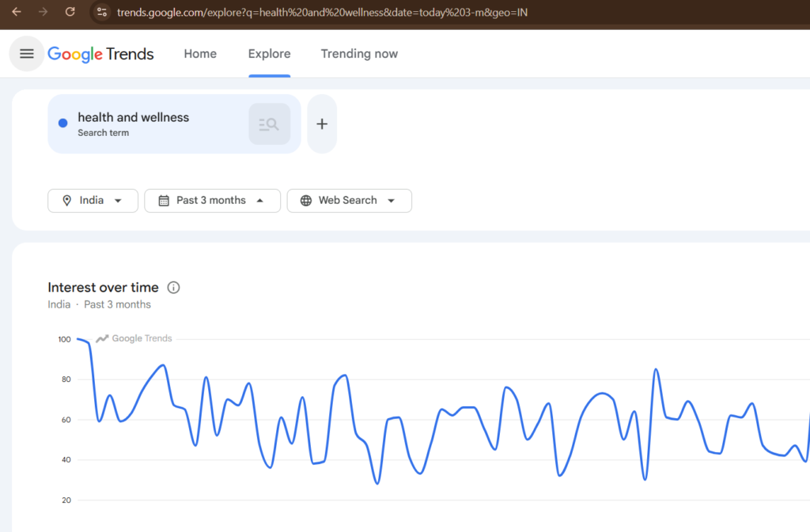Add a comparison term with the plus button
Viewport: 810px width, 532px height.
[x=321, y=123]
